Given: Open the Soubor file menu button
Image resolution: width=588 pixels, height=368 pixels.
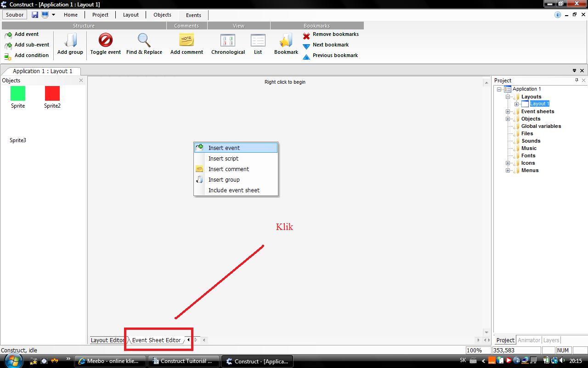Looking at the screenshot, I should [x=15, y=15].
